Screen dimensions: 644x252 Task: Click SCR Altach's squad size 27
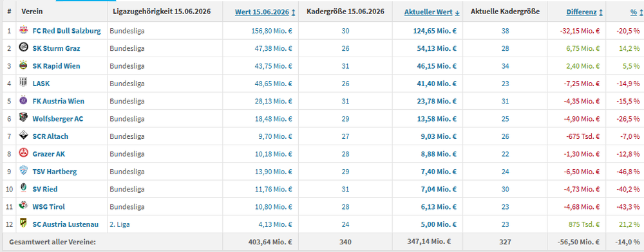tap(345, 136)
